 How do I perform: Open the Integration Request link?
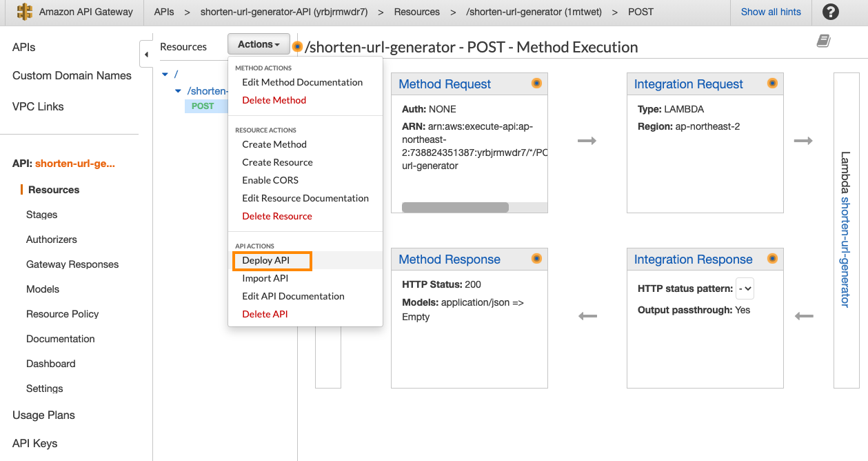tap(689, 84)
